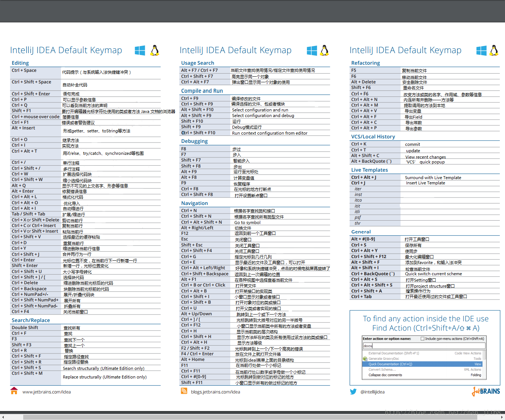Click the Windows logo above the Refactoring section
The width and height of the screenshot is (505, 420).
[481, 50]
